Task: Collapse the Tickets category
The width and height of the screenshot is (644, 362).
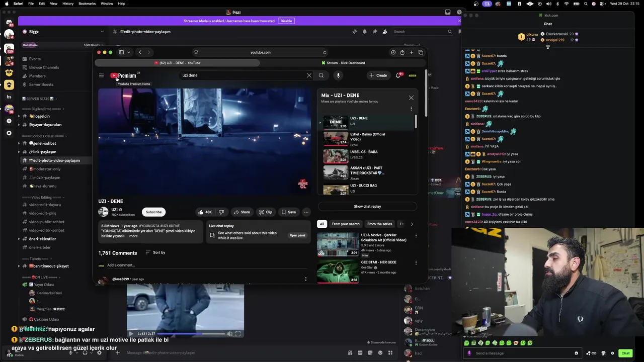Action: (x=38, y=259)
